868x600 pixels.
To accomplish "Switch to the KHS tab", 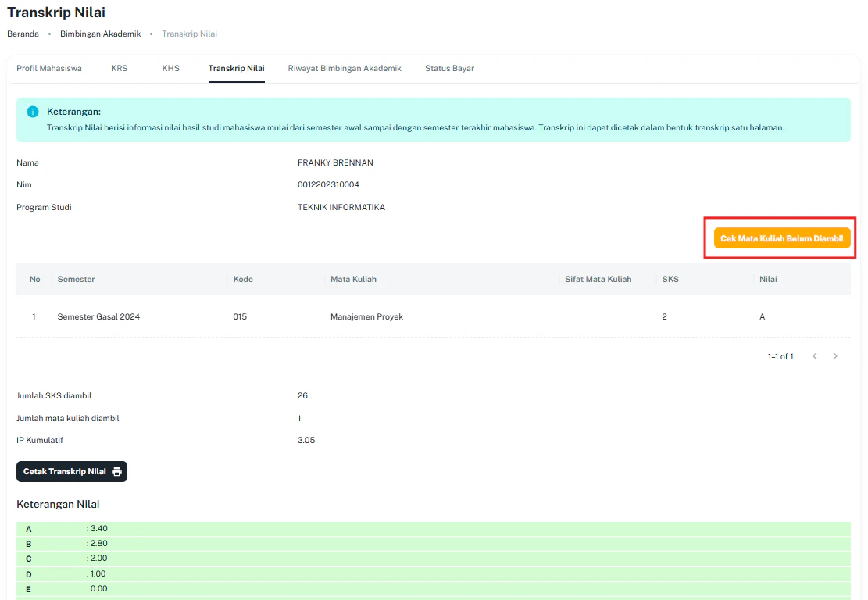I will tap(170, 68).
